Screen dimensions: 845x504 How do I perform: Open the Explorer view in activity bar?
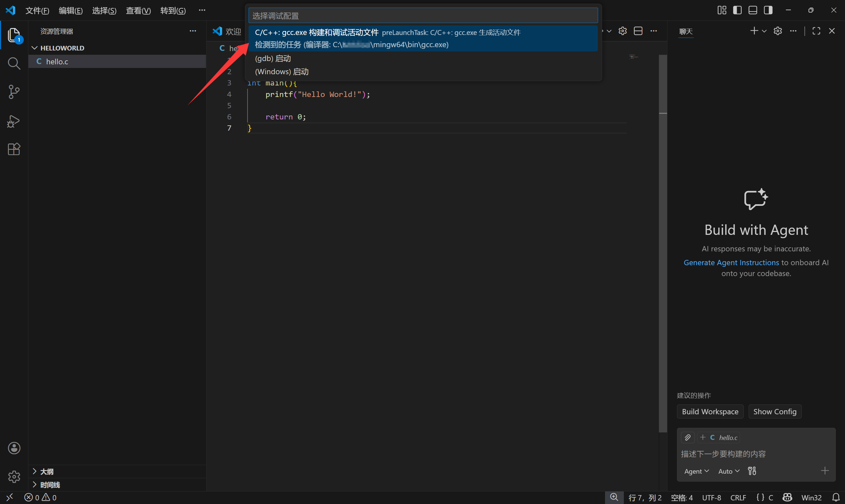tap(14, 35)
